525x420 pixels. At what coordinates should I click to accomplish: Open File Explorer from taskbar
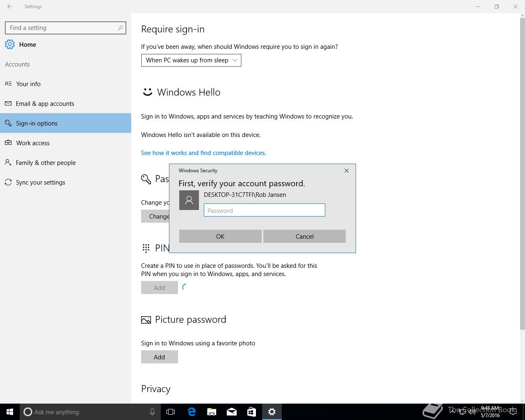click(212, 412)
